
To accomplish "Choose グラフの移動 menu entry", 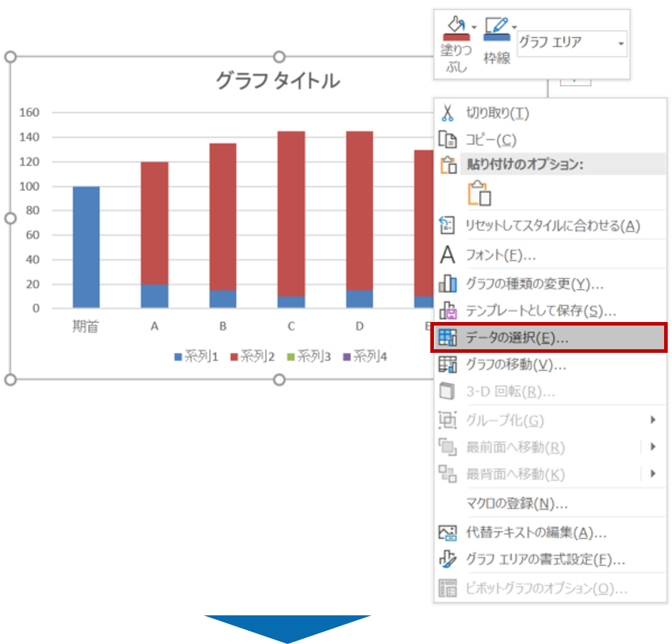I will click(x=516, y=365).
